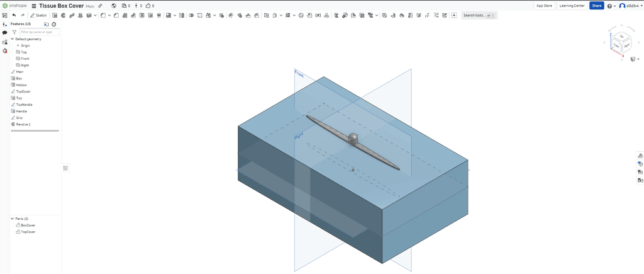
Task: Open the rollback history clock icon
Action: tap(54, 25)
